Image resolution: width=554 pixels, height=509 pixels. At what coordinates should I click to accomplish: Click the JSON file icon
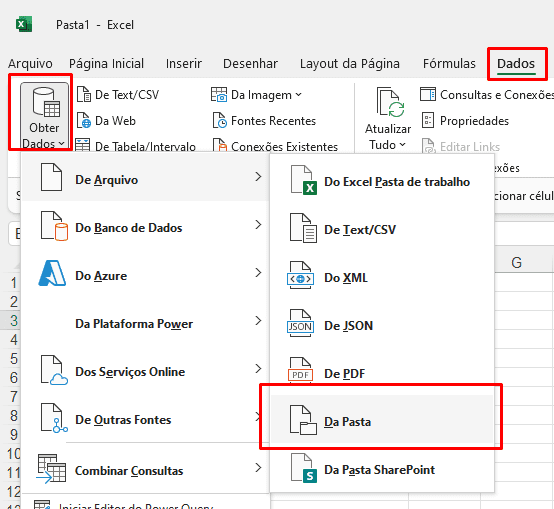300,324
